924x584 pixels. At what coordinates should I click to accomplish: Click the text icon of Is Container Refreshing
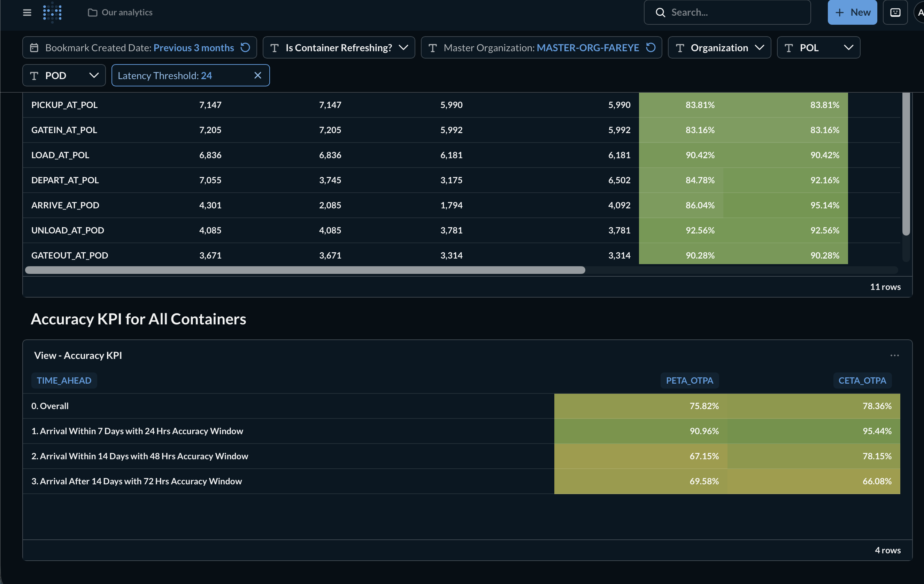pyautogui.click(x=274, y=48)
